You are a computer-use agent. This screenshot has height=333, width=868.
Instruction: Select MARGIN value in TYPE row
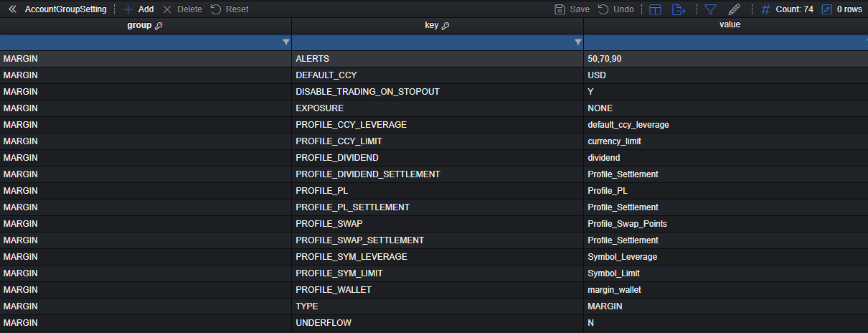point(726,306)
